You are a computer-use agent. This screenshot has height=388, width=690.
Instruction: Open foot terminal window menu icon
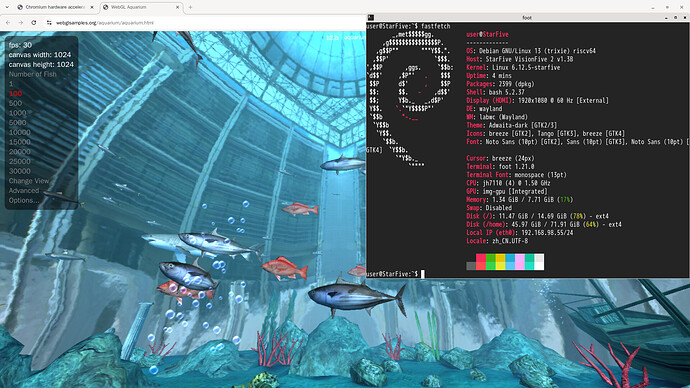(371, 18)
